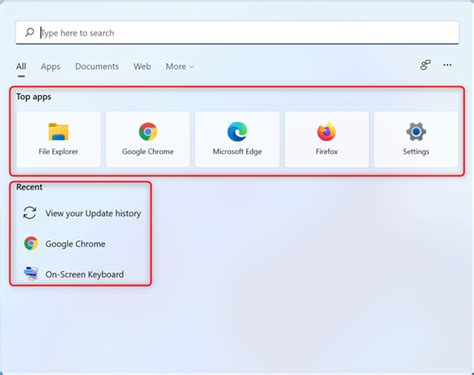
Task: Switch to the Web tab
Action: pyautogui.click(x=142, y=66)
